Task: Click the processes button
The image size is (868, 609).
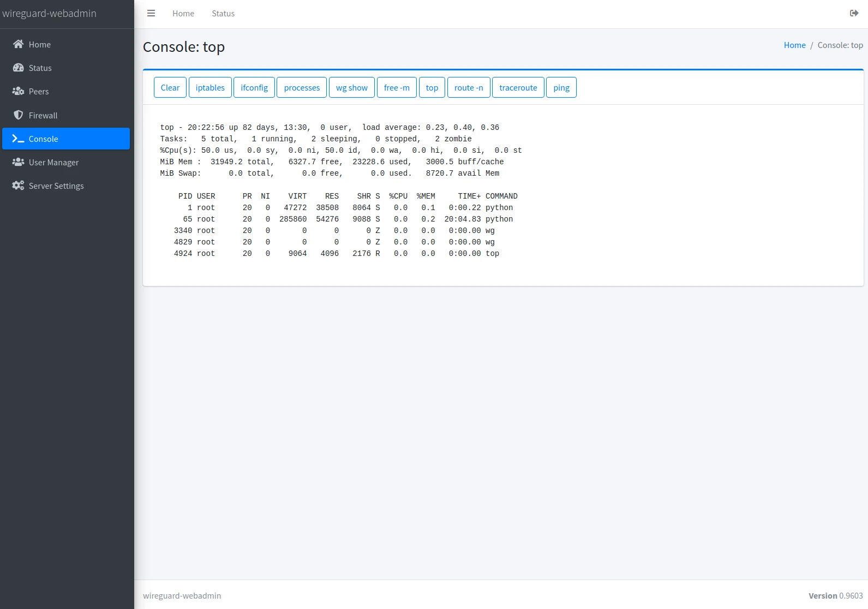Action: point(302,87)
